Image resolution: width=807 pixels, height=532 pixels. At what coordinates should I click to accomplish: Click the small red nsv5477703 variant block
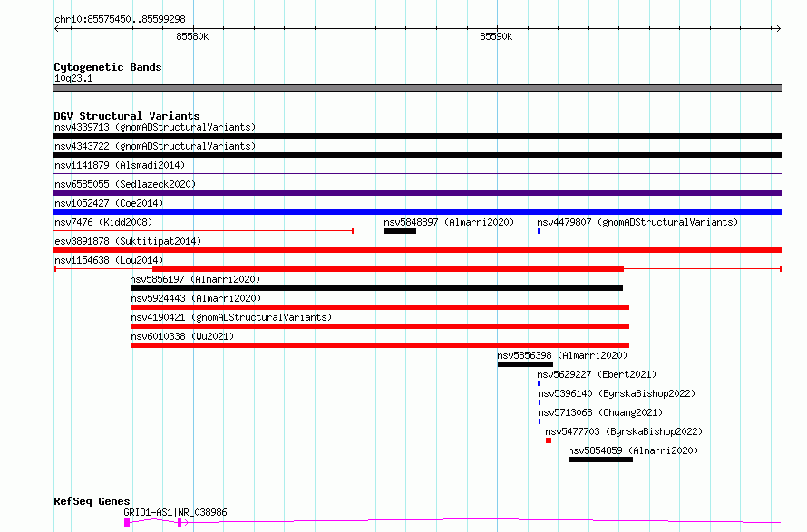[x=549, y=440]
